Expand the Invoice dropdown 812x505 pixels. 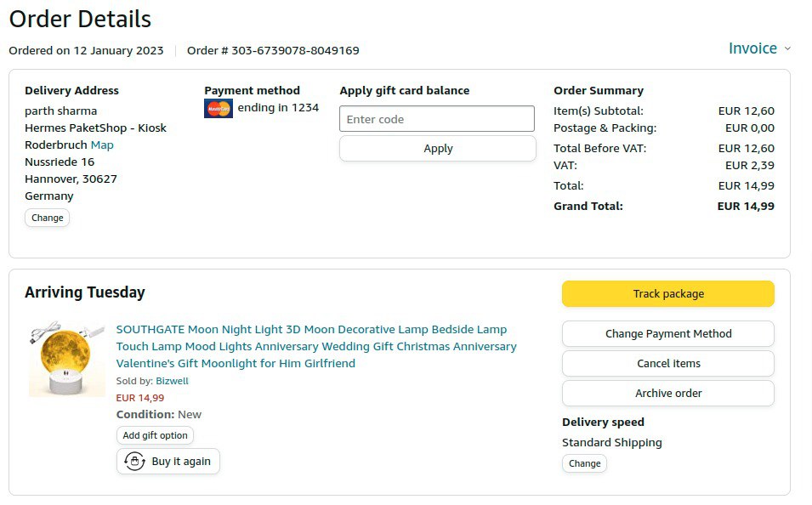point(752,48)
